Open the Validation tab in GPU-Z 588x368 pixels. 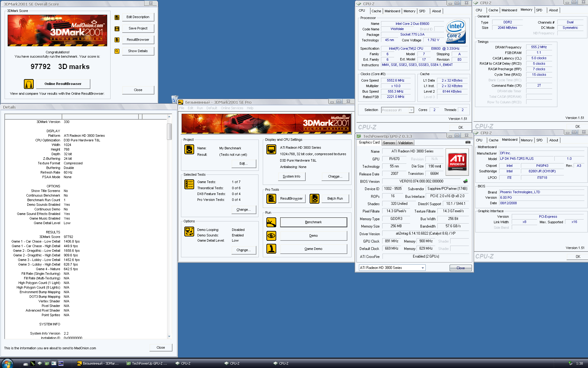(x=405, y=143)
